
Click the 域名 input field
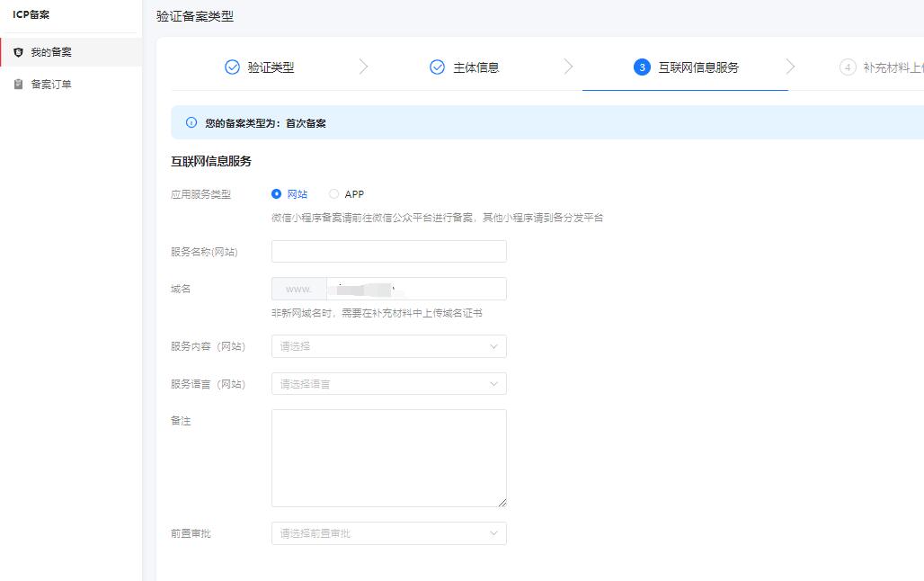416,289
